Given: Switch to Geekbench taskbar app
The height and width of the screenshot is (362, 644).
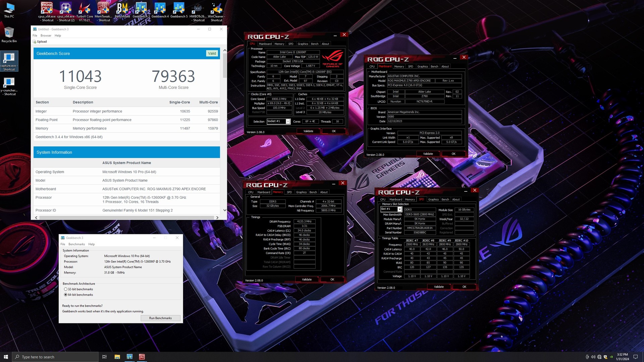Looking at the screenshot, I should [x=129, y=357].
